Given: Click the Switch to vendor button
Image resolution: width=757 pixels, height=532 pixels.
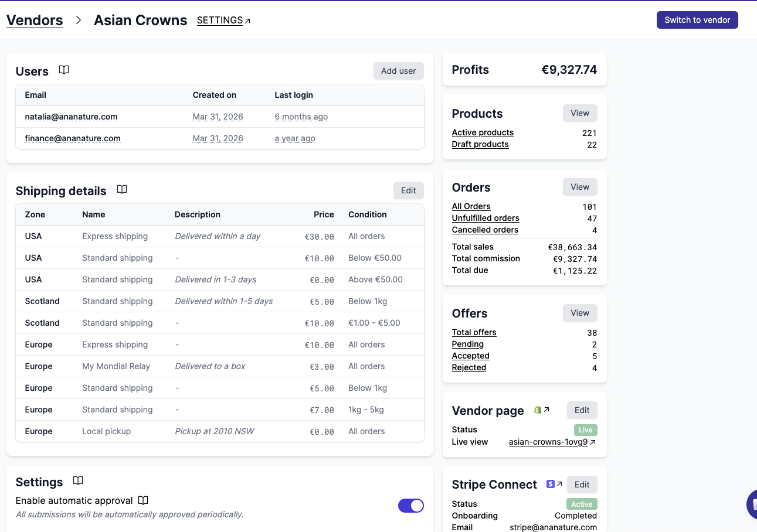Looking at the screenshot, I should [x=697, y=19].
